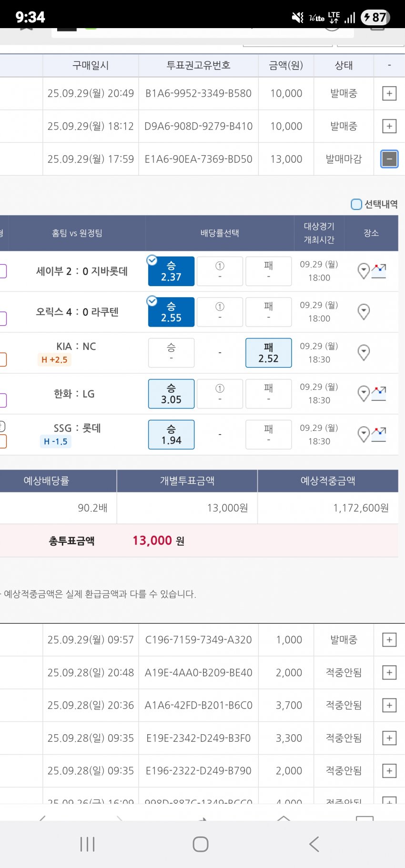The width and height of the screenshot is (405, 868).
Task: Expand ticket B1A6-9952-3349-B580 details
Action: pyautogui.click(x=389, y=94)
